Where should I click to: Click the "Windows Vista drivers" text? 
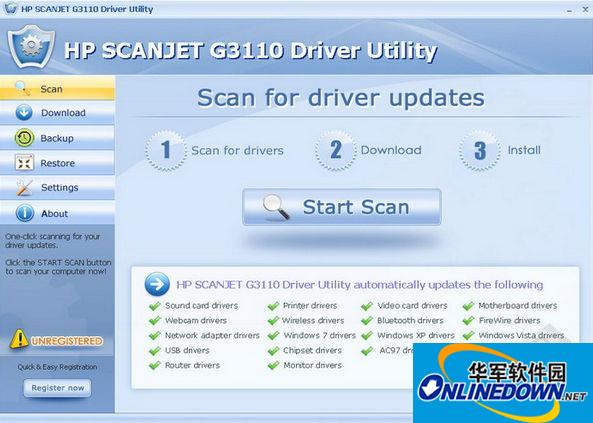[x=521, y=335]
